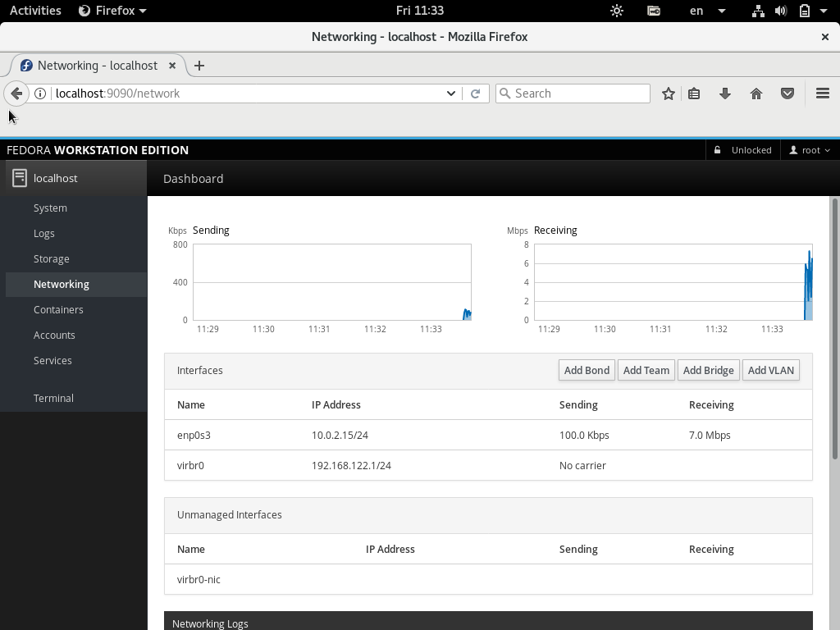Click the 7.0 Mbps receiving value
This screenshot has width=840, height=630.
coord(710,435)
